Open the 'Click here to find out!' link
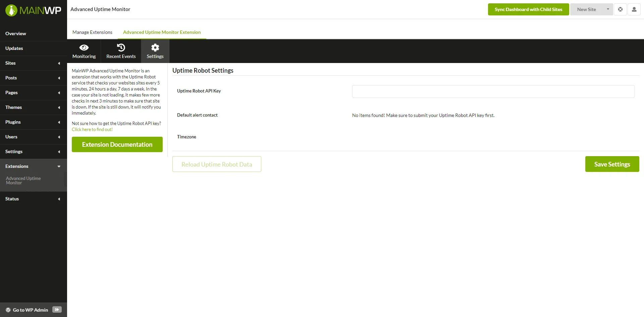Viewport: 644px width, 317px height. pyautogui.click(x=92, y=129)
